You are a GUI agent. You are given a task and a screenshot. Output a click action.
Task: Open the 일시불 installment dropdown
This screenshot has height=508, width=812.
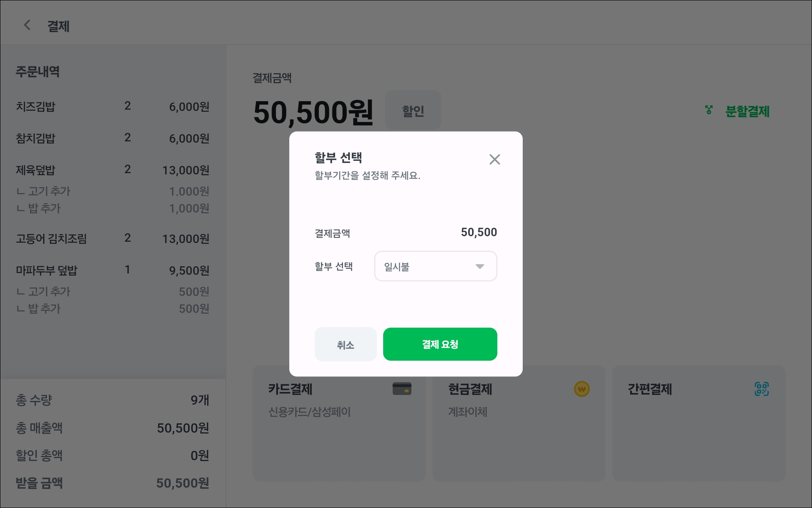[x=435, y=266]
